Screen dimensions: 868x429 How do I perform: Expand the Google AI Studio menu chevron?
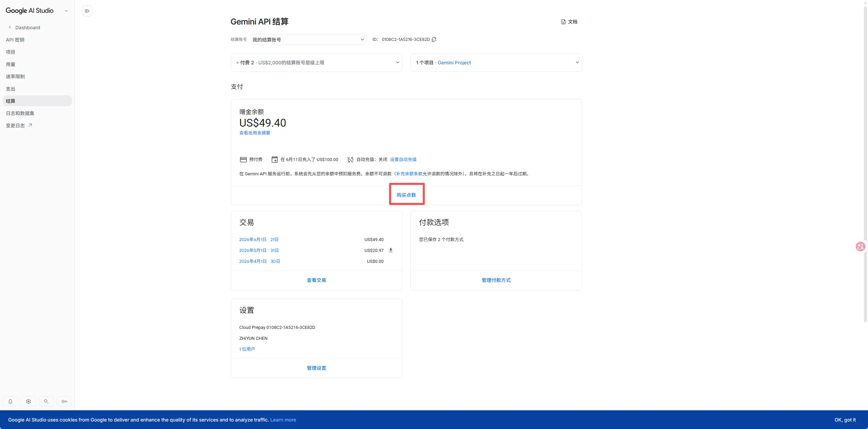tap(66, 11)
